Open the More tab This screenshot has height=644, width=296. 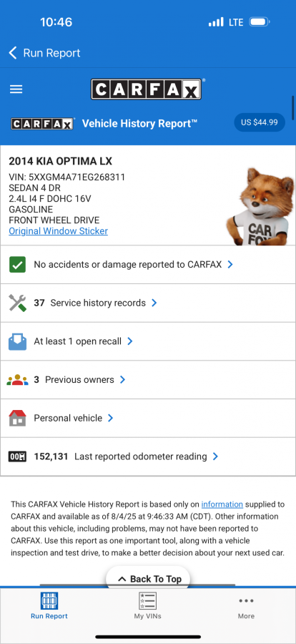(x=247, y=607)
